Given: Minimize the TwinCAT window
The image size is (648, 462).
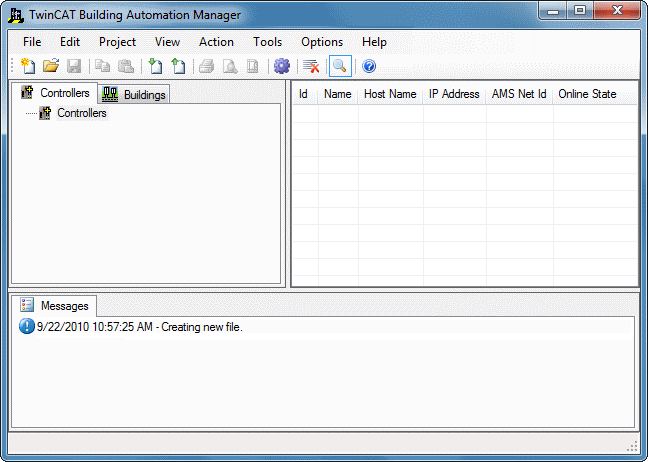Looking at the screenshot, I should click(553, 11).
